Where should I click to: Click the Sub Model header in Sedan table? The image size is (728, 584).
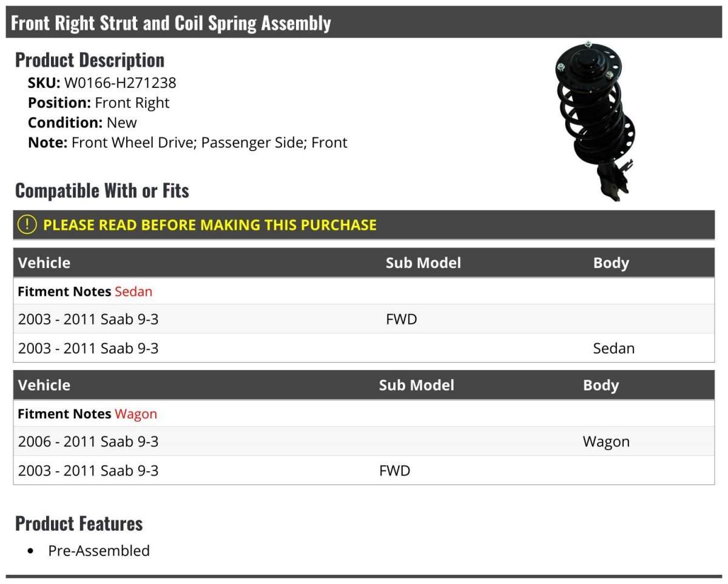423,263
